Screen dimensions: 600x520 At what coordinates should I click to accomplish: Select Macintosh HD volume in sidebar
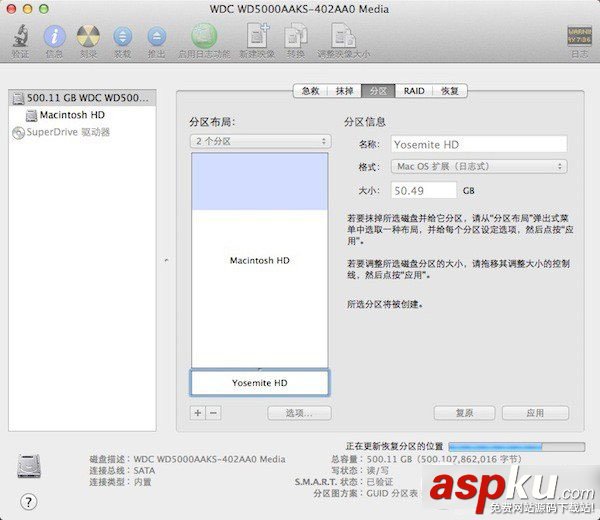tap(65, 115)
